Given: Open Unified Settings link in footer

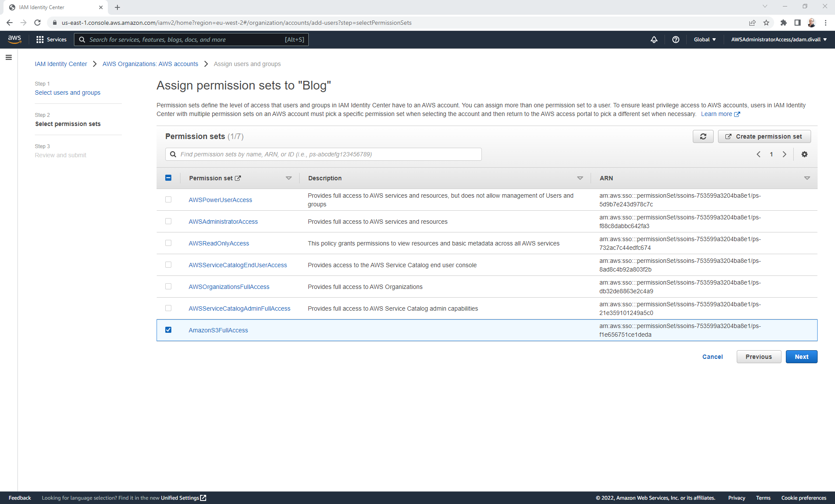Looking at the screenshot, I should (x=183, y=498).
